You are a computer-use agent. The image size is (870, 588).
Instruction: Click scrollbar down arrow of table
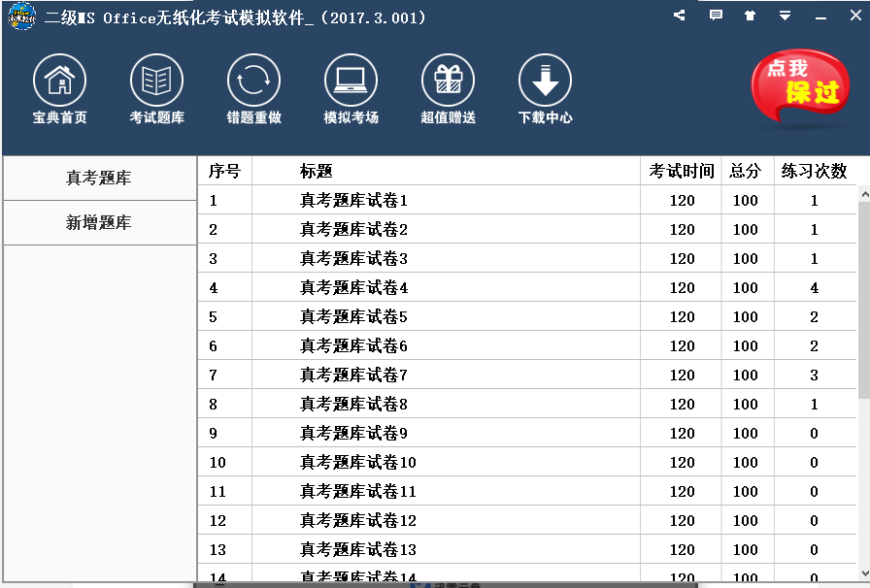864,573
